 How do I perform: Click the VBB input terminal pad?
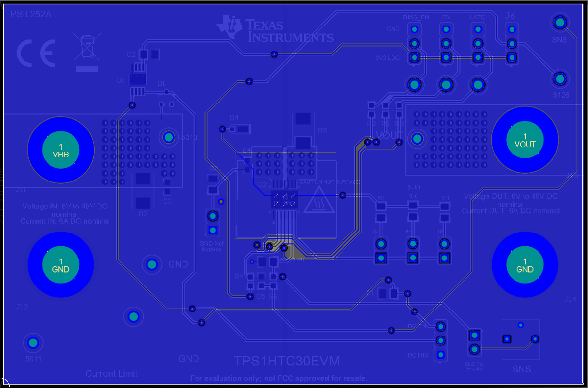pos(60,149)
